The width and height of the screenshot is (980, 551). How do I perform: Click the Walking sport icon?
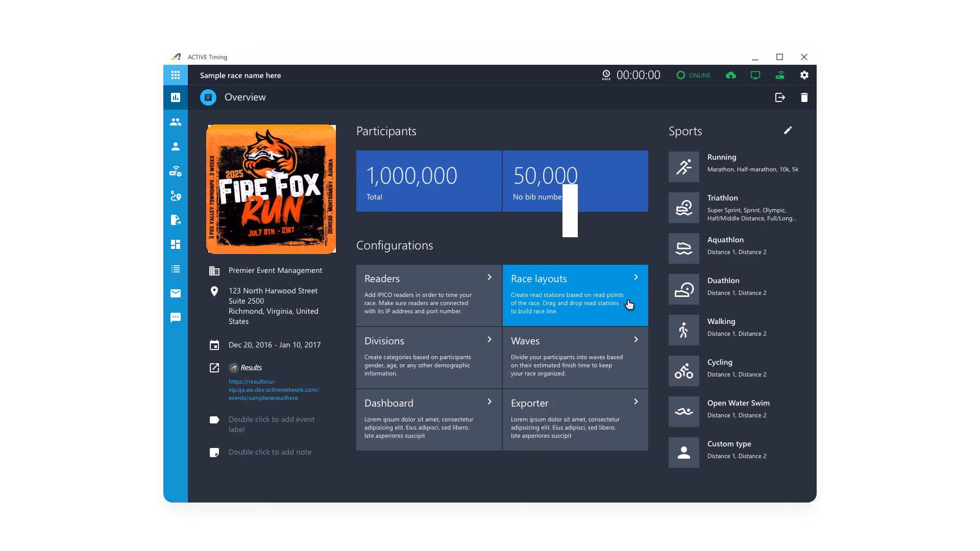tap(684, 330)
